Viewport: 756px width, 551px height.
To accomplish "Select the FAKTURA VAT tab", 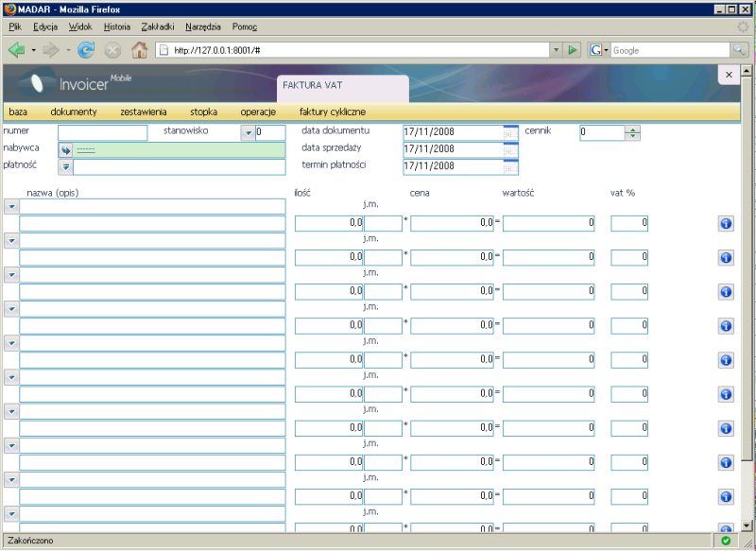I will tap(343, 88).
